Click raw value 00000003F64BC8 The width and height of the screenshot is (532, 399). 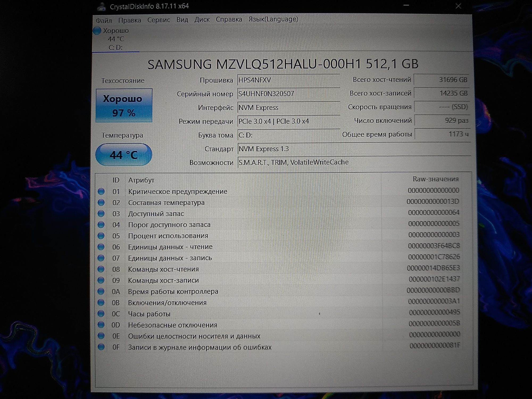coord(434,246)
